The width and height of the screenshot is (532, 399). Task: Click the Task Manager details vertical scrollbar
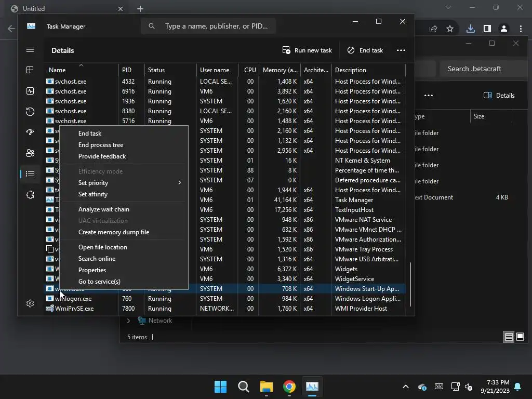(410, 284)
